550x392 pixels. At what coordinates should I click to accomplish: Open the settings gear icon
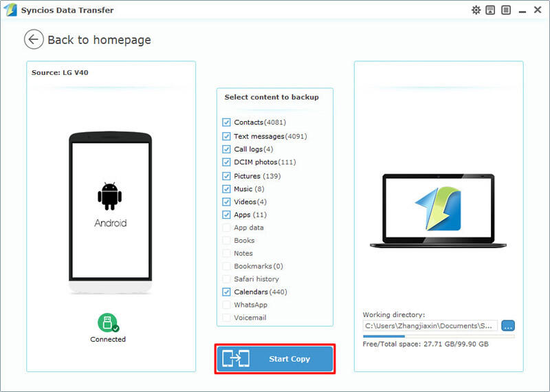[476, 10]
